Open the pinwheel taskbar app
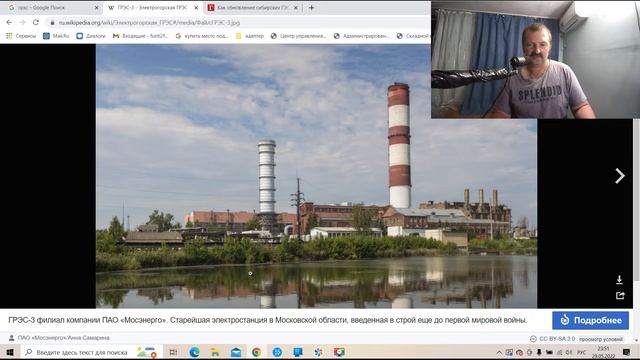This screenshot has height=360, width=640. click(x=318, y=352)
